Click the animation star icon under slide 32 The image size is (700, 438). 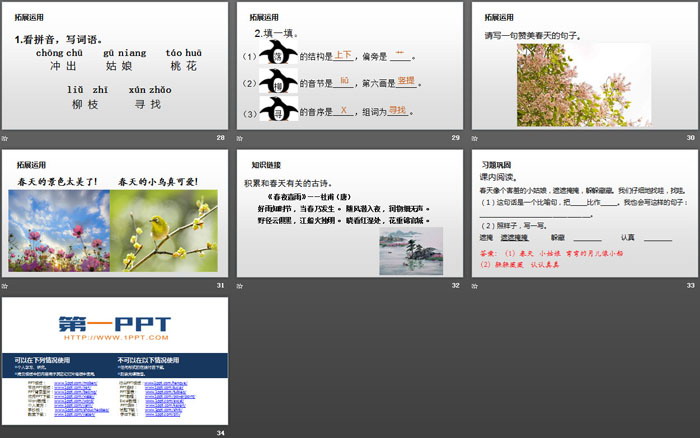(x=240, y=285)
